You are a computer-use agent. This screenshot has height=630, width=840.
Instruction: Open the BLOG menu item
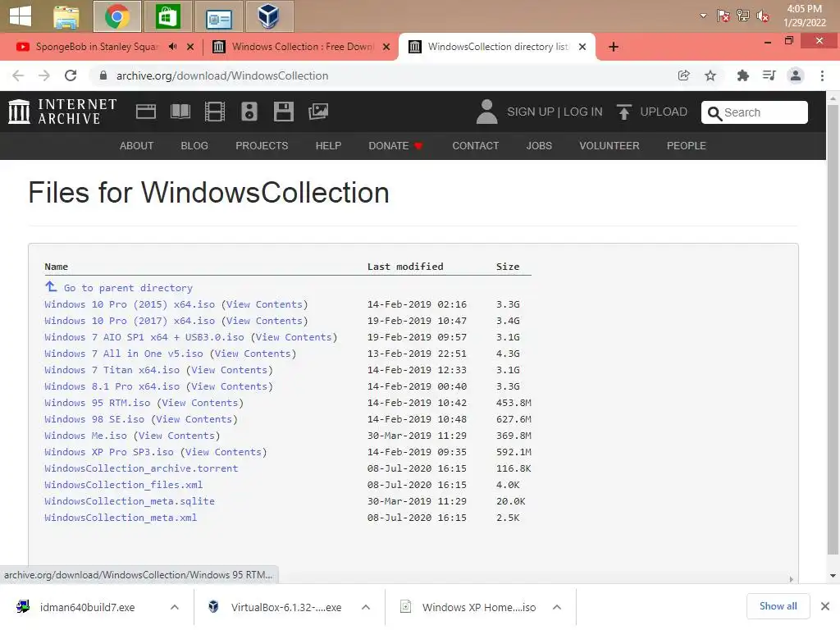[194, 146]
